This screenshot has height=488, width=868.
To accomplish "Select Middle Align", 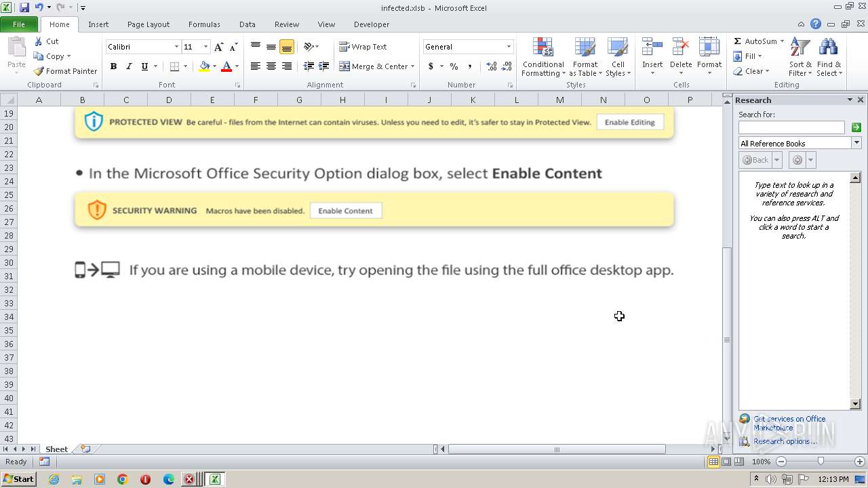I will point(271,47).
